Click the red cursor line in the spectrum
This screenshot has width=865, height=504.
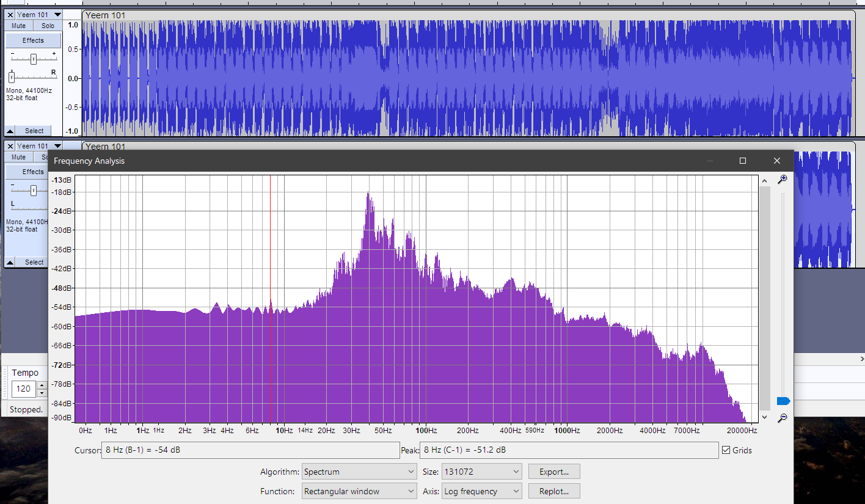pos(270,299)
